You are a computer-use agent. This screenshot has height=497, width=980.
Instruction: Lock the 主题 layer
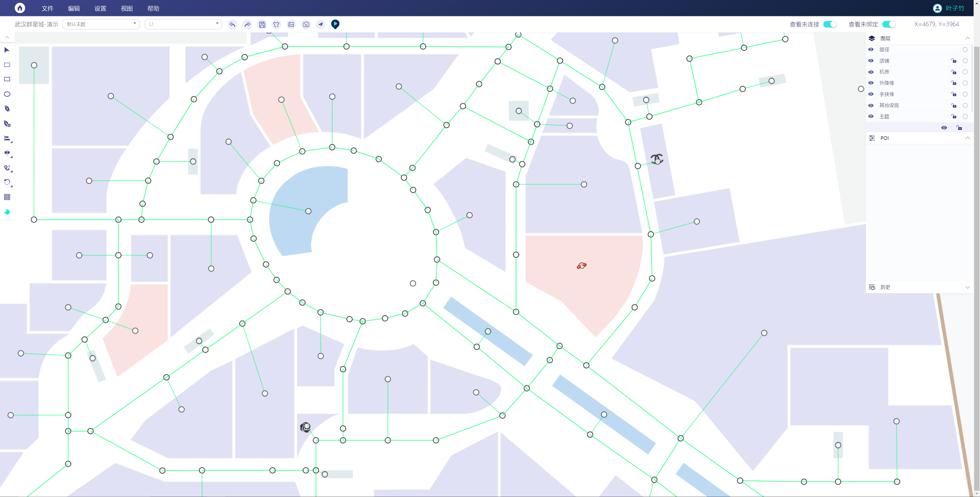coord(954,116)
